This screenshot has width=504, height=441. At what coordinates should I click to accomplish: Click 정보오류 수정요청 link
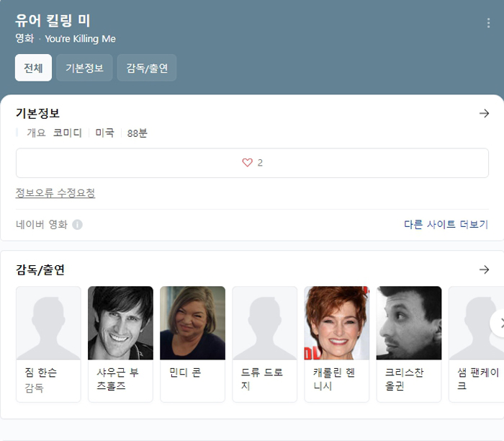(x=55, y=193)
